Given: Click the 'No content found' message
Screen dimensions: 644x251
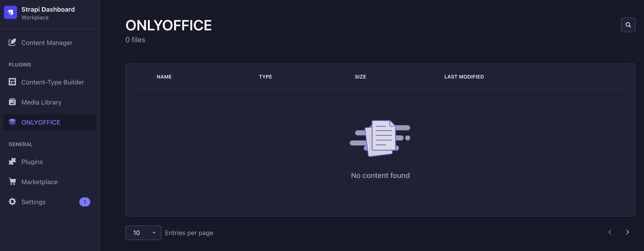Looking at the screenshot, I should pos(380,175).
